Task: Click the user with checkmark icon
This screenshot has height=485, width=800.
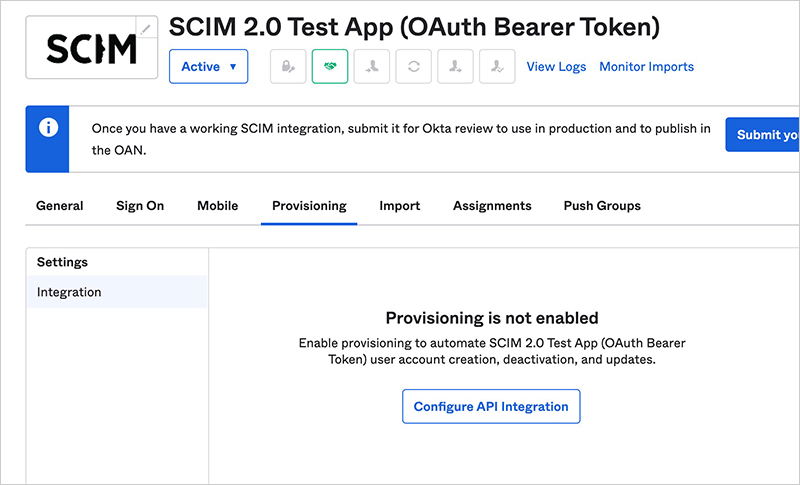Action: [x=497, y=67]
